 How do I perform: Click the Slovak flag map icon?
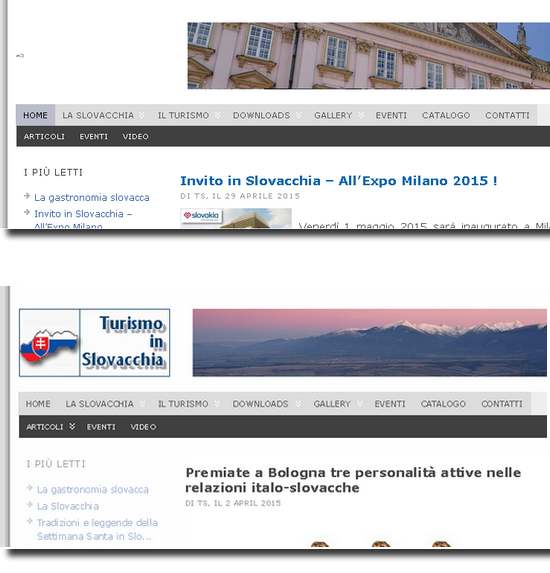49,346
